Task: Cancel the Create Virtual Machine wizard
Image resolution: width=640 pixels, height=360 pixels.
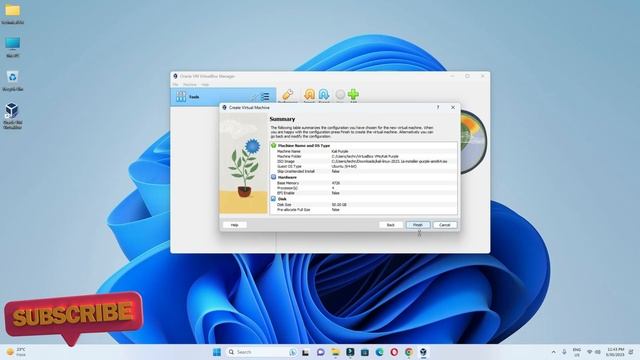Action: coord(444,225)
